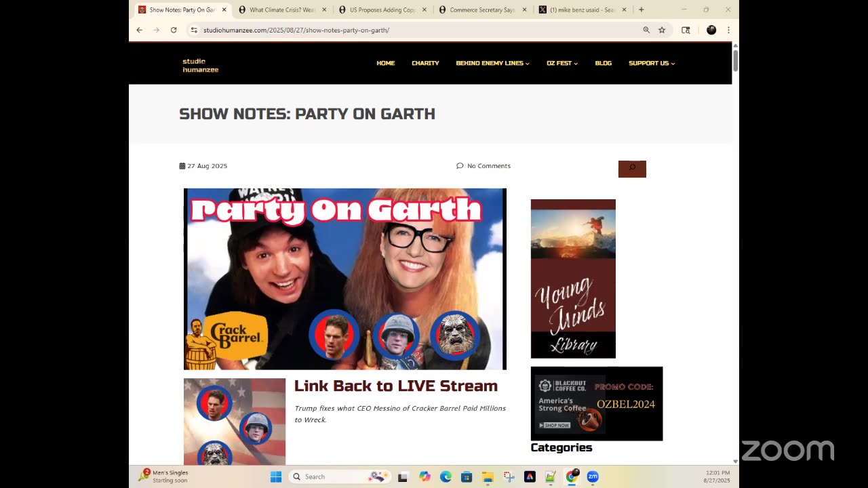Viewport: 868px width, 488px height.
Task: Click the Trump fixes Cracker Barrel description text
Action: 400,414
